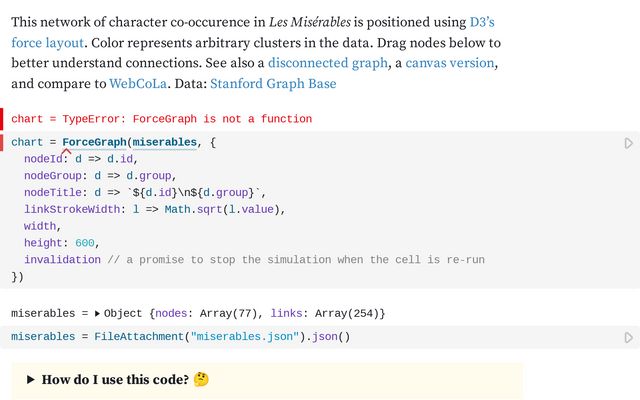Viewport: 640px width, 400px height.
Task: Click the red margin bar beside chart code
Action: click(x=2, y=143)
